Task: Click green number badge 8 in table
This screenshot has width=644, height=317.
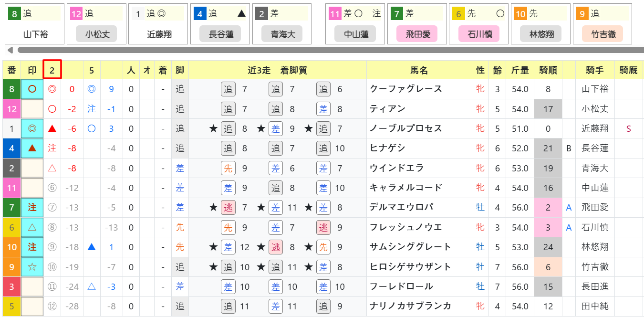Action: [x=12, y=89]
